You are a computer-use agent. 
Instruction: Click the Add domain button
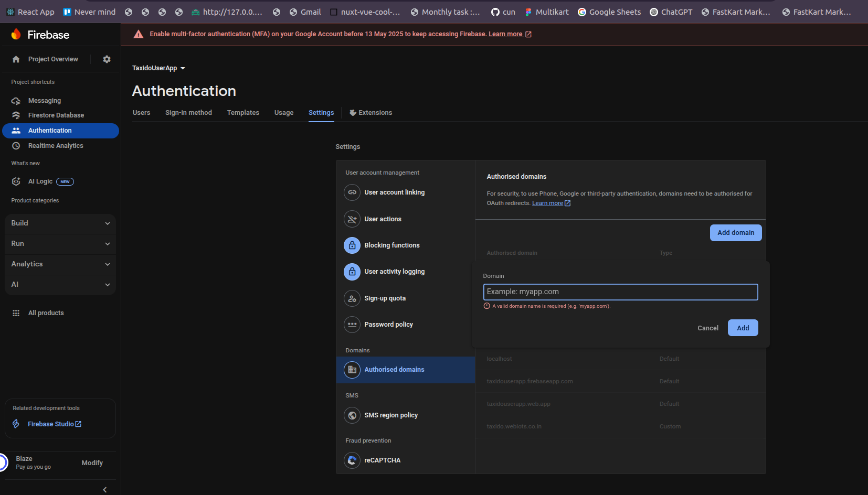(x=736, y=232)
